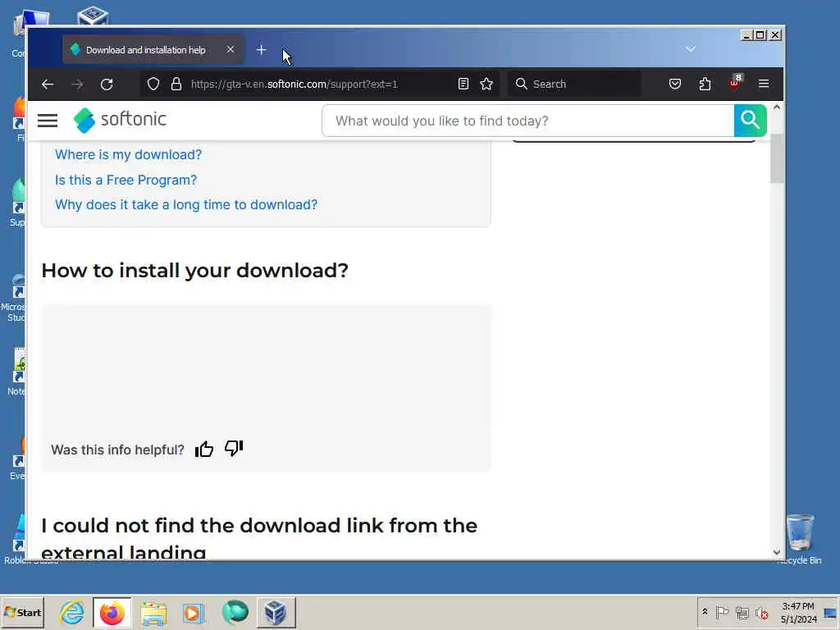The image size is (840, 630).
Task: Reload the current Softonic page
Action: click(x=107, y=84)
